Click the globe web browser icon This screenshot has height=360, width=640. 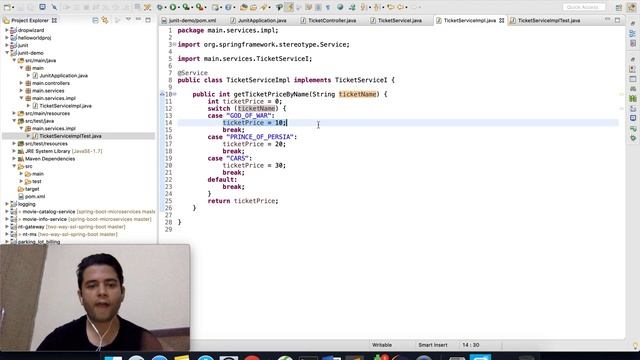[340, 7]
